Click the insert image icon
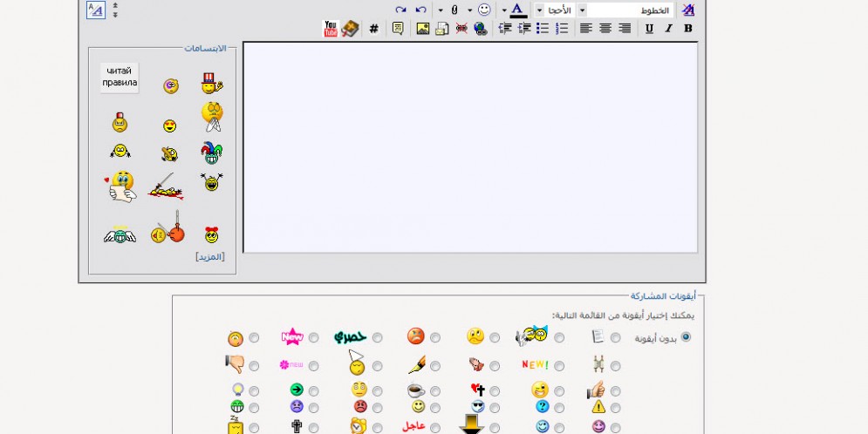This screenshot has height=434, width=868. click(x=423, y=29)
